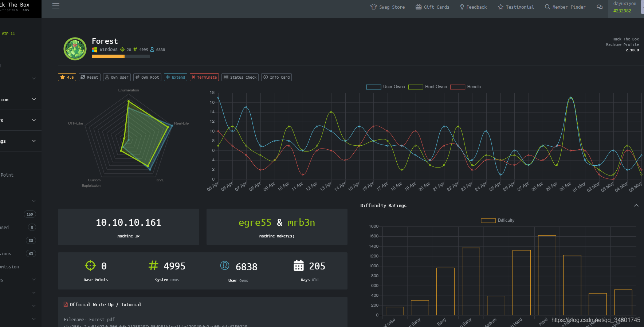Screen dimensions: 644x327
Task: Click the Enumeration radar axis label
Action: pos(129,90)
